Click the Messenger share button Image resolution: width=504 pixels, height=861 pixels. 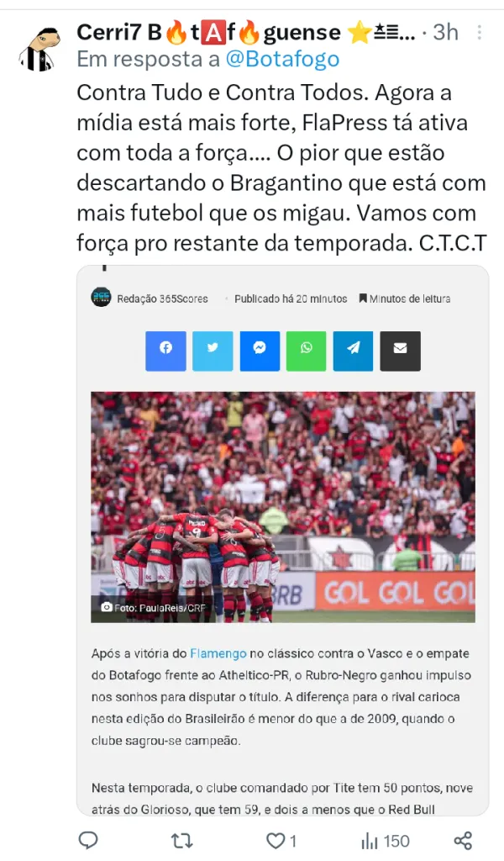[260, 351]
